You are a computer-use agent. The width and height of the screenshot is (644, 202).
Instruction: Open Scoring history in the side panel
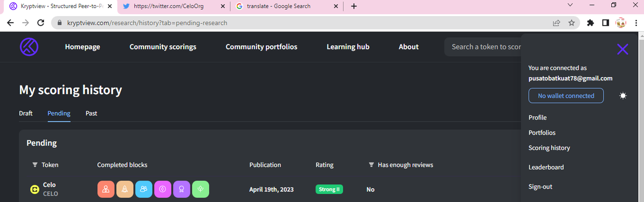549,148
